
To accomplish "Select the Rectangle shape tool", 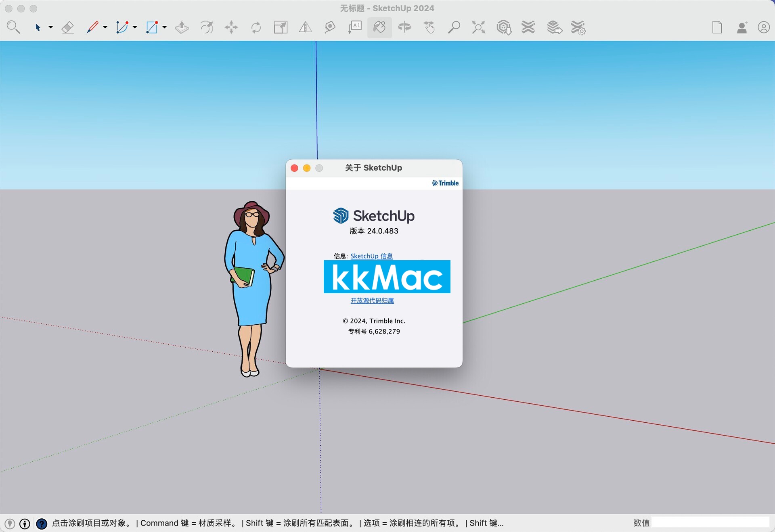I will point(152,27).
